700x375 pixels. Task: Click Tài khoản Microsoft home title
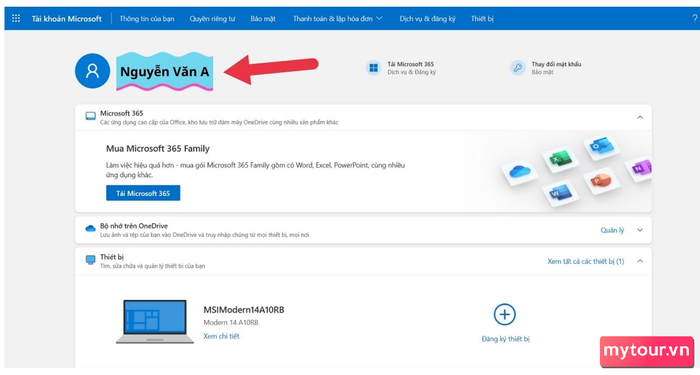[x=67, y=18]
